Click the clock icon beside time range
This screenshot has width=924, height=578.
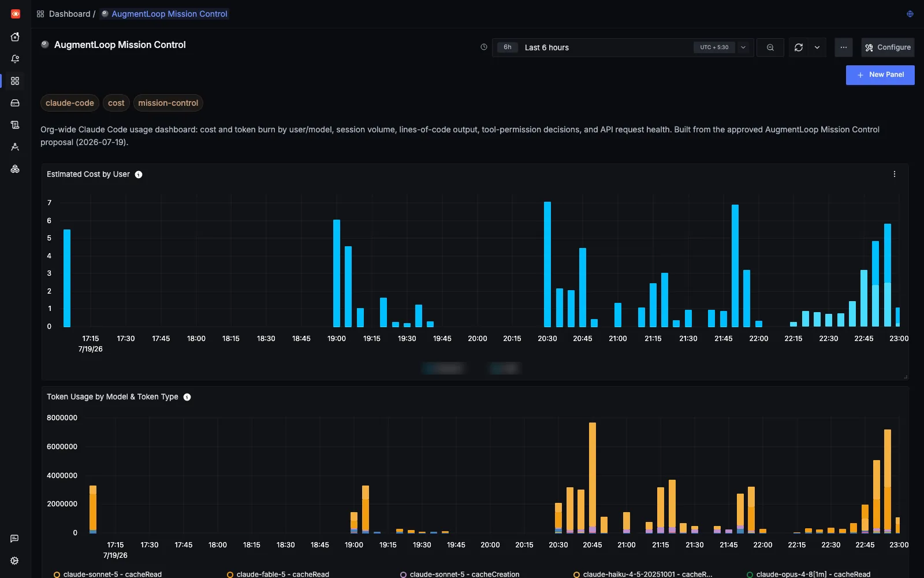tap(484, 47)
